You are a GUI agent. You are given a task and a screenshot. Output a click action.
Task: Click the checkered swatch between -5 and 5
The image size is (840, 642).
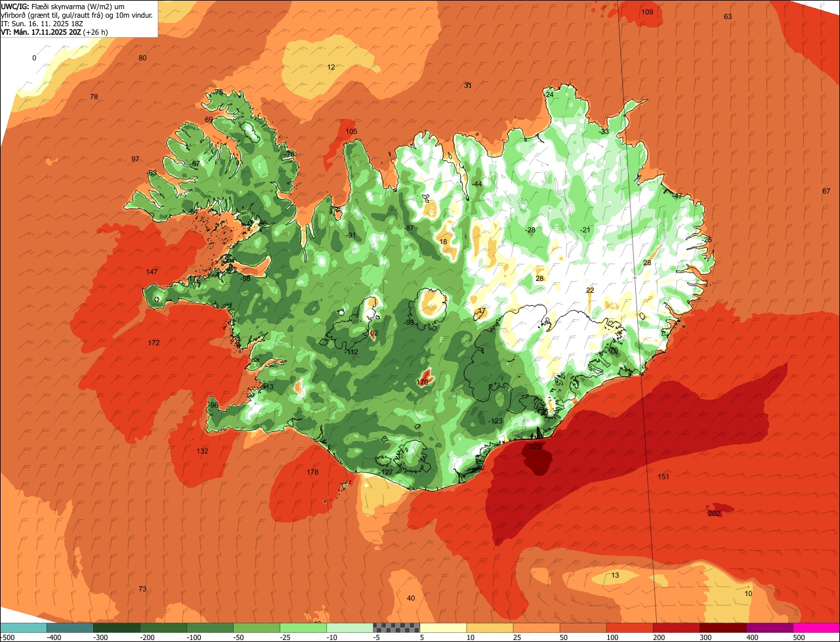click(x=396, y=628)
